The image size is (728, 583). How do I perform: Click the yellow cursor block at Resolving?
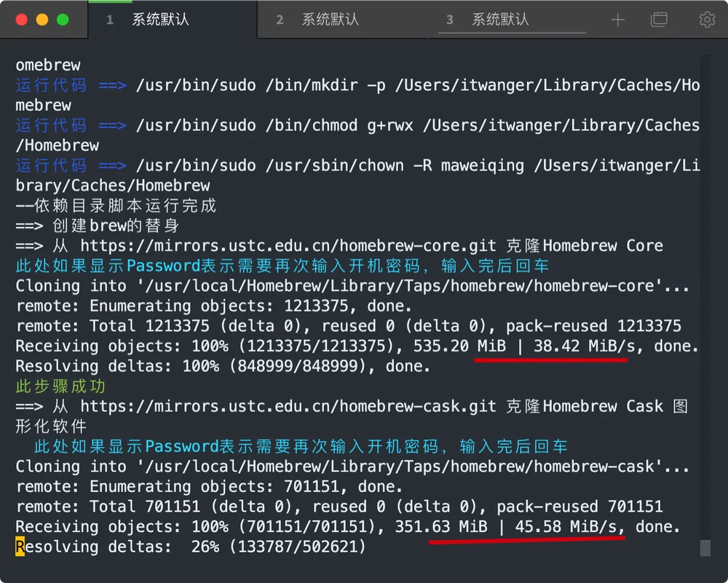coord(20,547)
